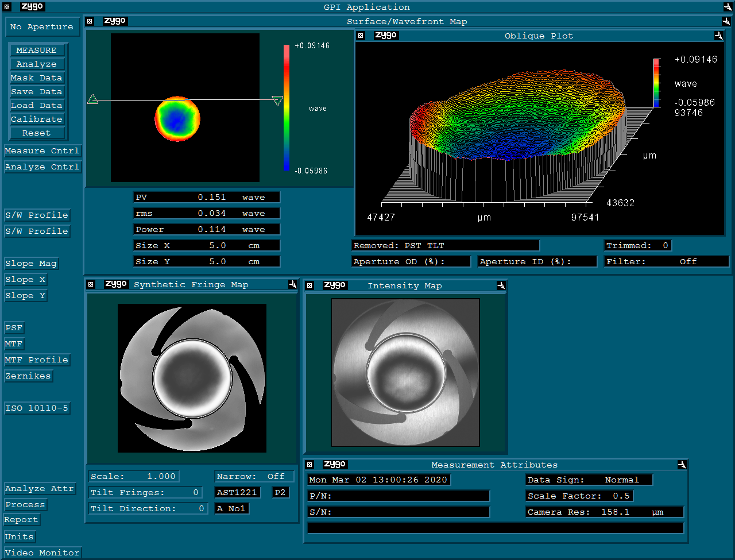Open the Zernikes window
Image resolution: width=735 pixels, height=560 pixels.
coord(28,376)
